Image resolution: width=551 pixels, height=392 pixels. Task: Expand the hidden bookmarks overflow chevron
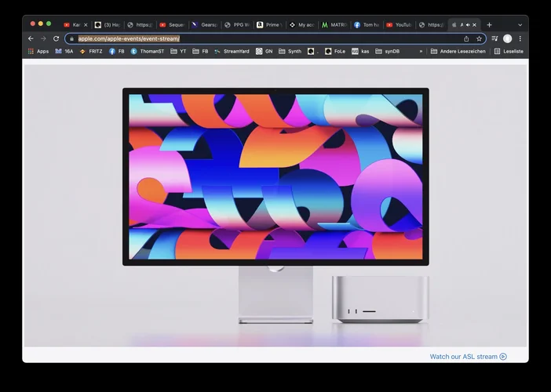[x=421, y=51]
